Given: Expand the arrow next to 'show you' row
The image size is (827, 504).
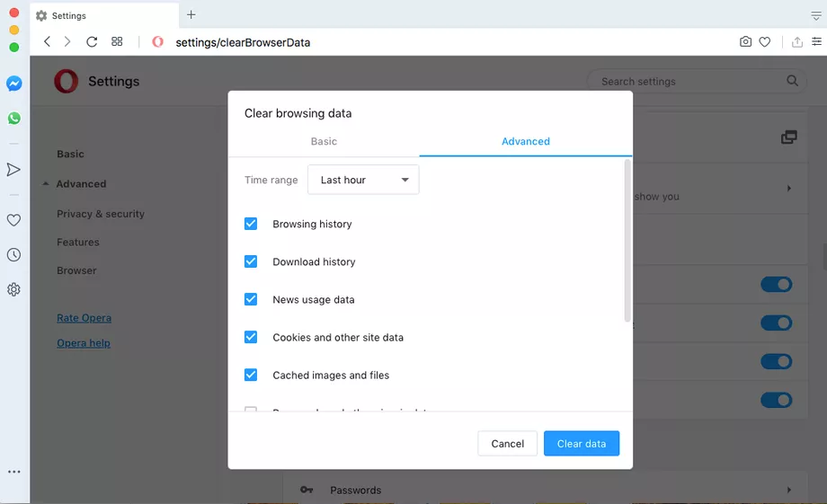Looking at the screenshot, I should pos(789,188).
